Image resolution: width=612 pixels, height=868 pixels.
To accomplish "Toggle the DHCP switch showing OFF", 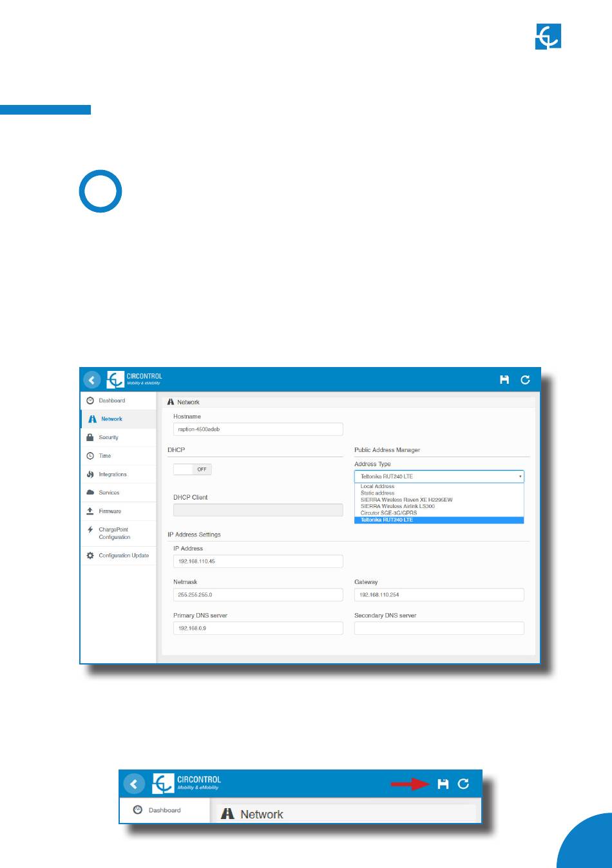I will pyautogui.click(x=193, y=469).
